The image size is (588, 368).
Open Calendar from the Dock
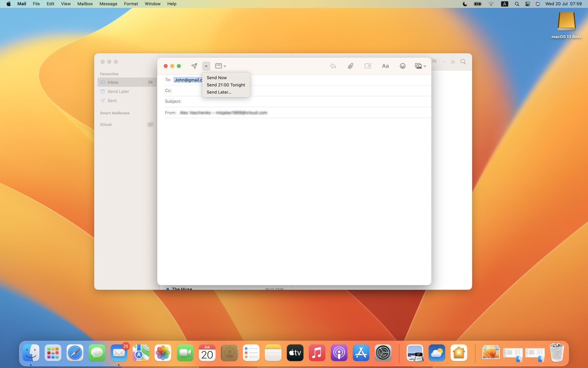207,353
